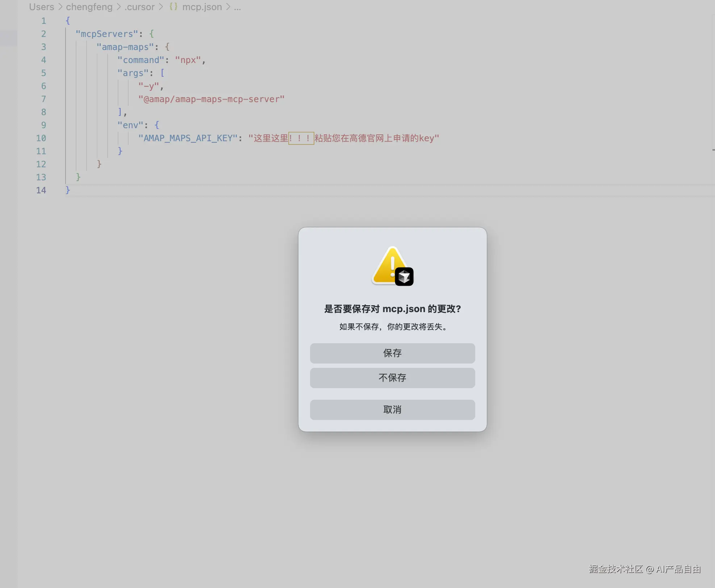This screenshot has width=715, height=588.
Task: Click the "env" key text
Action: [x=130, y=125]
